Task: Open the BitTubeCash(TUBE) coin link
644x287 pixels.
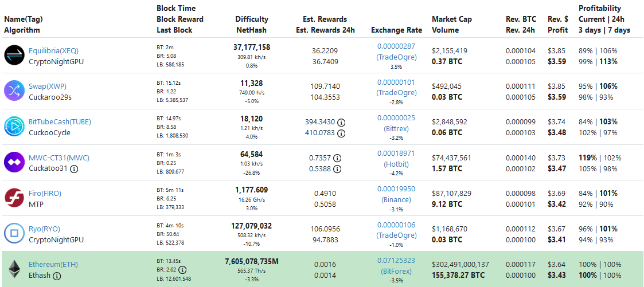Action: [60, 122]
